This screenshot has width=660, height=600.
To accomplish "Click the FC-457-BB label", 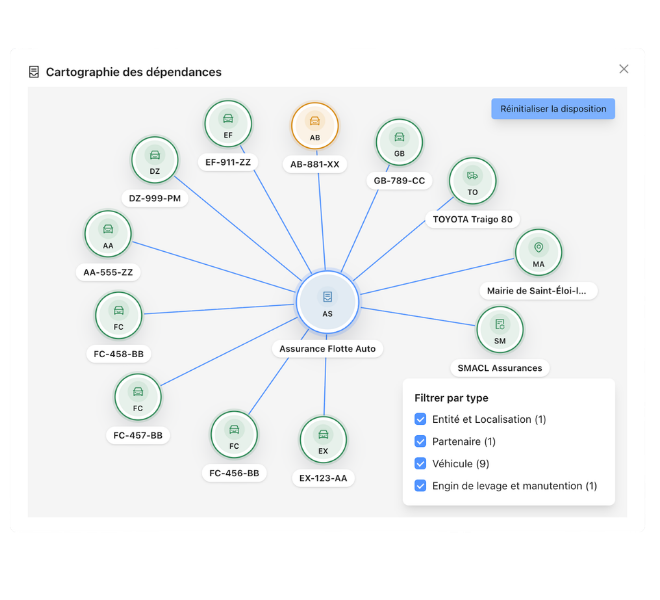I will [138, 436].
